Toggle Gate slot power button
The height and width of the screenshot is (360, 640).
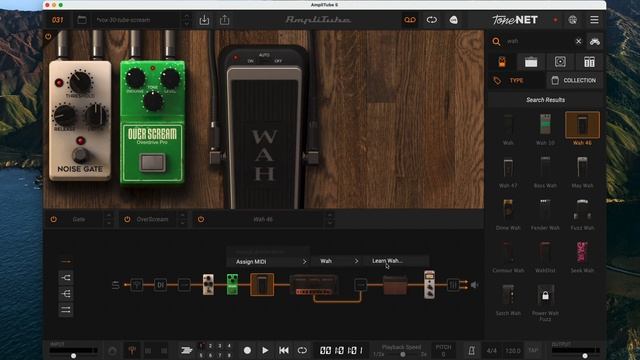coord(53,219)
